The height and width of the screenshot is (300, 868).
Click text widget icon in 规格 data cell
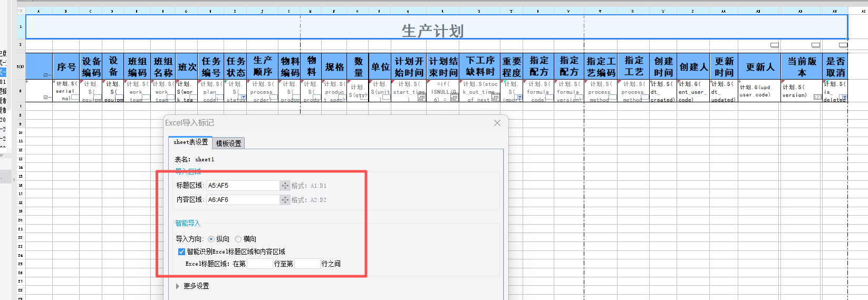(343, 98)
